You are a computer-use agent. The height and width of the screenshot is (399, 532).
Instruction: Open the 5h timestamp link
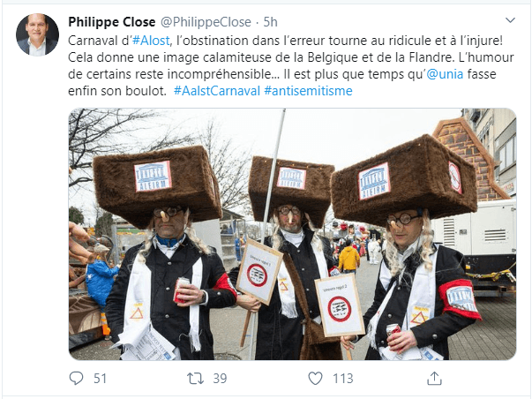click(270, 22)
